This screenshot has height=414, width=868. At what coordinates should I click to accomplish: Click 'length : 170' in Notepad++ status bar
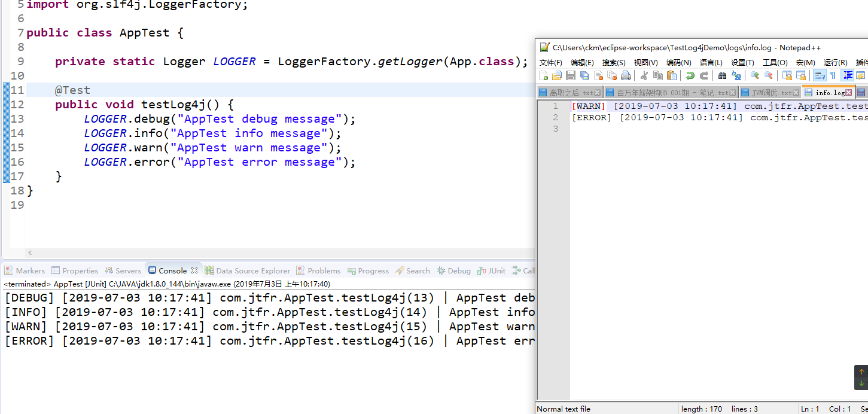pos(702,409)
